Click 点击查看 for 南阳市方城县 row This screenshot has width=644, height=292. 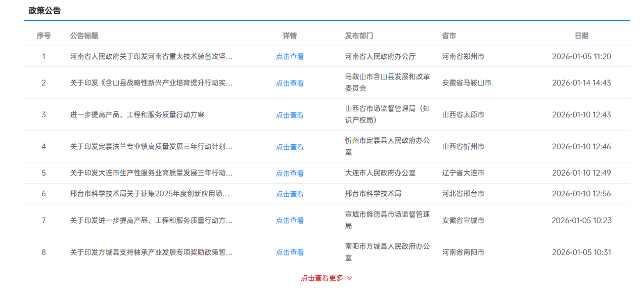pos(290,252)
